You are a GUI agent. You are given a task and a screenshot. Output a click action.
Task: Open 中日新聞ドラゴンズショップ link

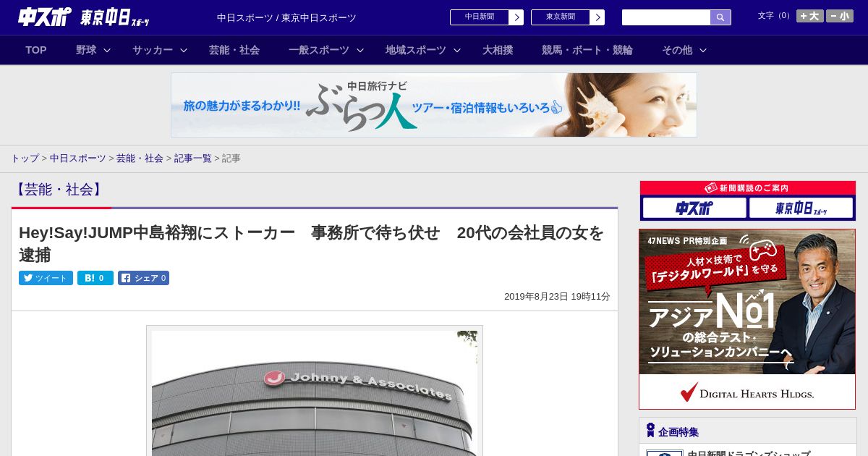pyautogui.click(x=749, y=454)
